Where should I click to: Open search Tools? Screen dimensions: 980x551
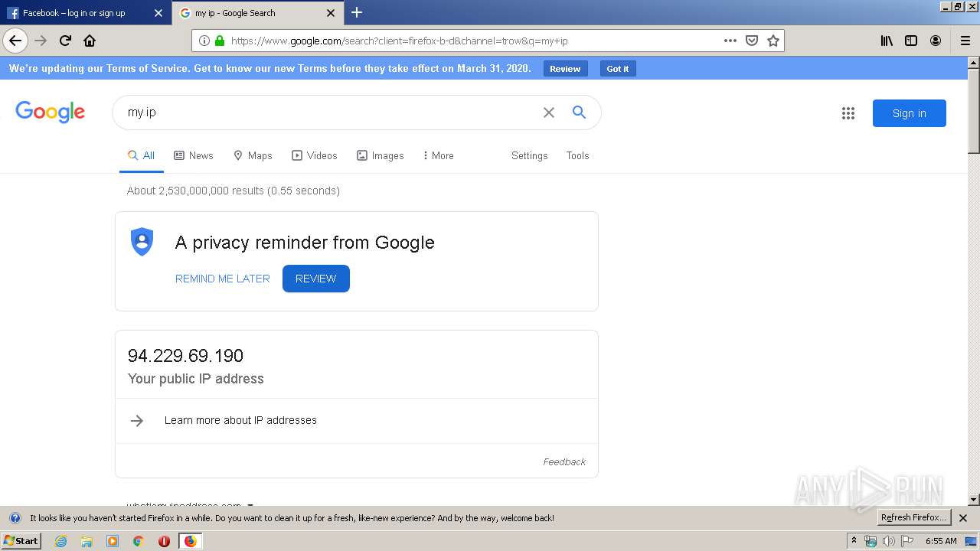pyautogui.click(x=578, y=155)
